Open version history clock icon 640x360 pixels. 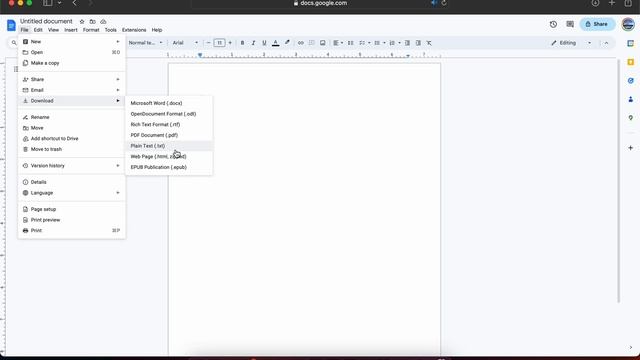point(553,24)
